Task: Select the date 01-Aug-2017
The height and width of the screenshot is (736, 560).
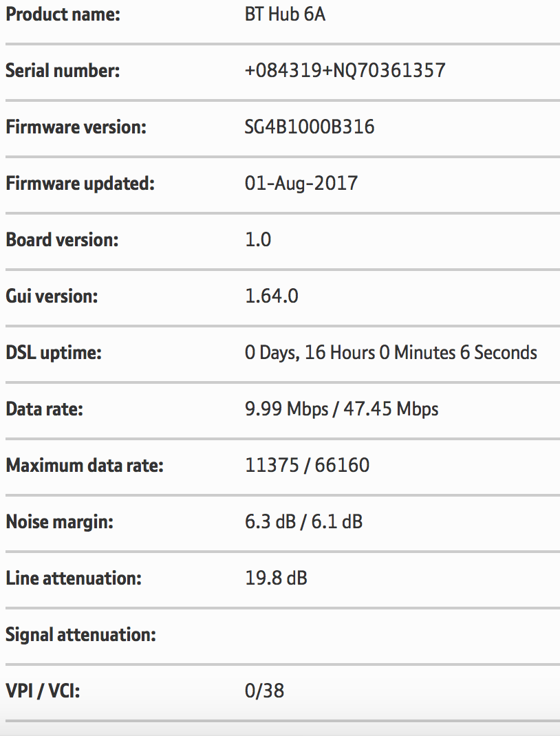Action: pos(301,184)
